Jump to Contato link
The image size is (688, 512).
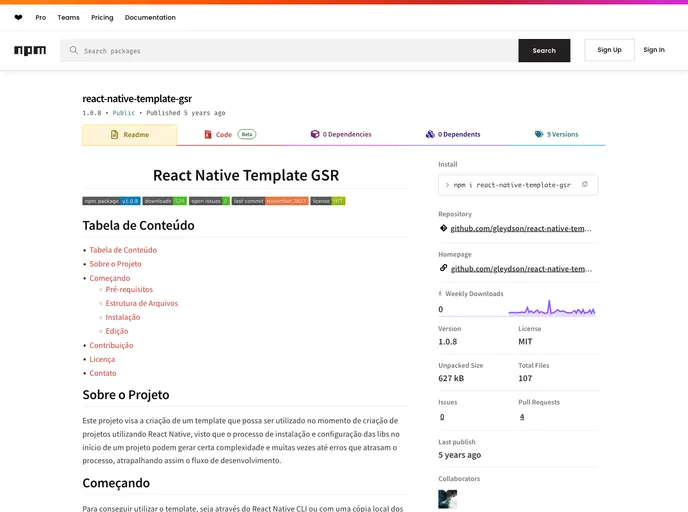103,373
